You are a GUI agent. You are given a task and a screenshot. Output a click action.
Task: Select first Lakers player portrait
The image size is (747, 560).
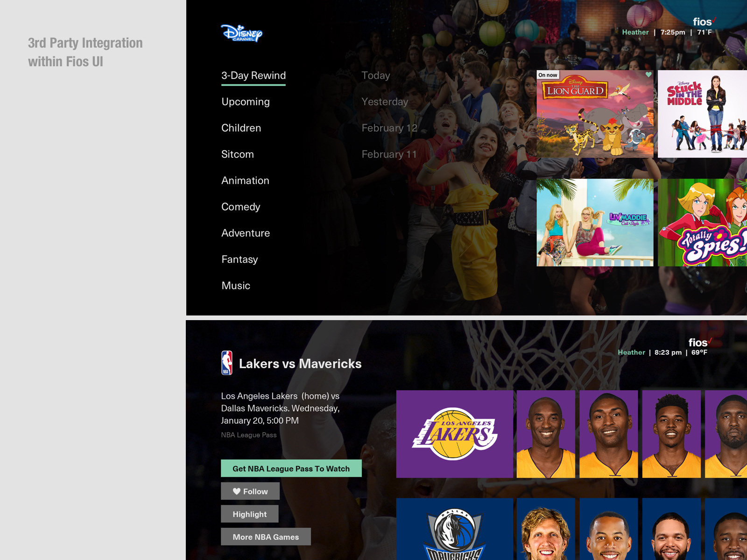coord(546,434)
